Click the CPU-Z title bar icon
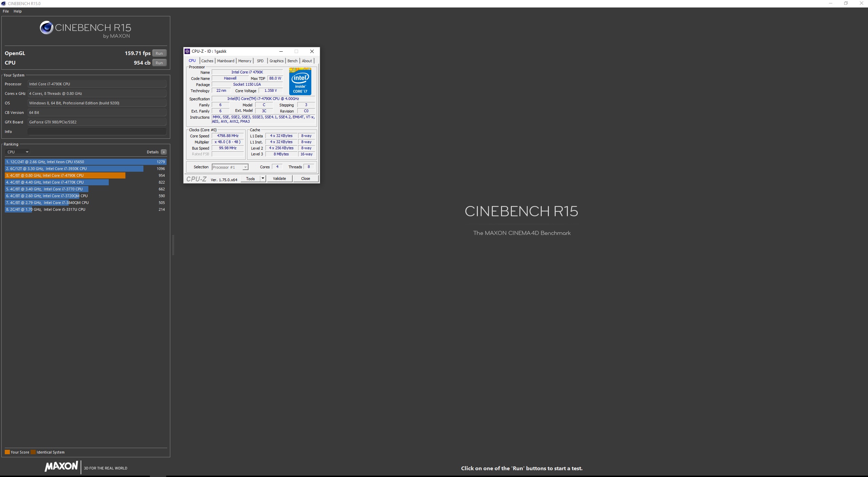Viewport: 868px width, 477px height. [x=187, y=51]
